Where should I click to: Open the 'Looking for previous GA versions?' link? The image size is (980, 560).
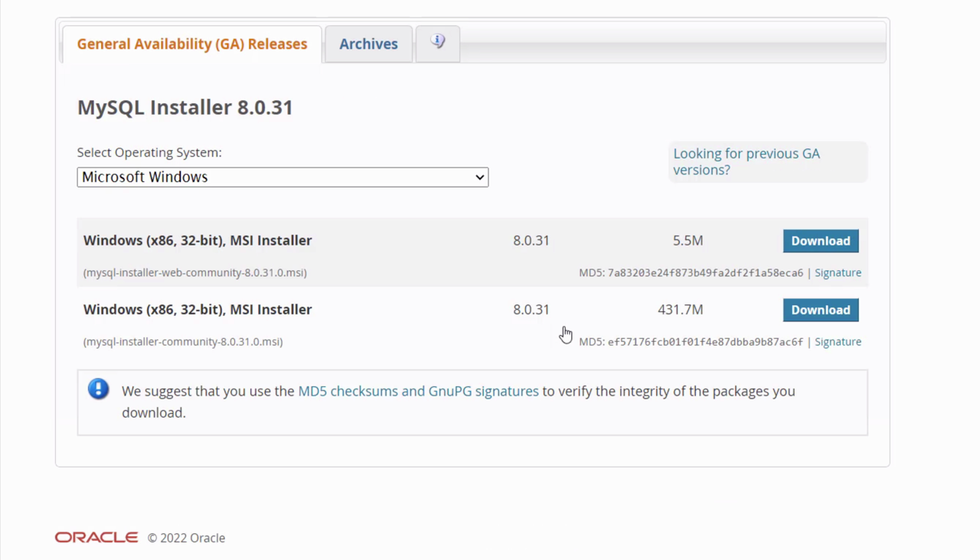pos(746,161)
